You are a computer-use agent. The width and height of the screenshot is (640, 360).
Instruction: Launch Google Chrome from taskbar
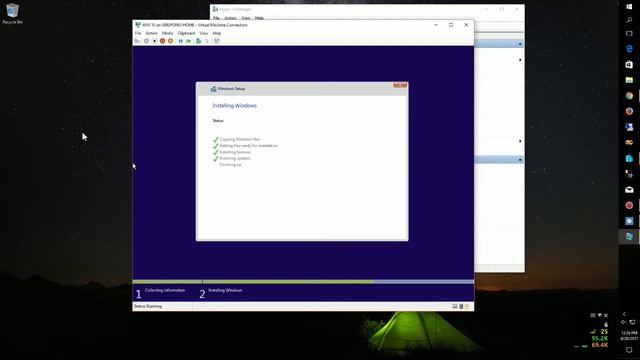(629, 96)
